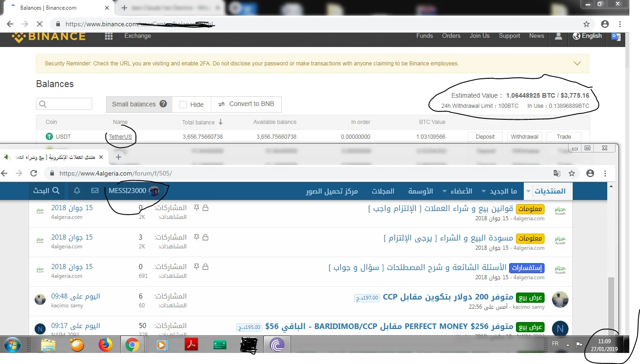Collapse the security reminder banner chevron
640x364 pixels.
tap(577, 63)
